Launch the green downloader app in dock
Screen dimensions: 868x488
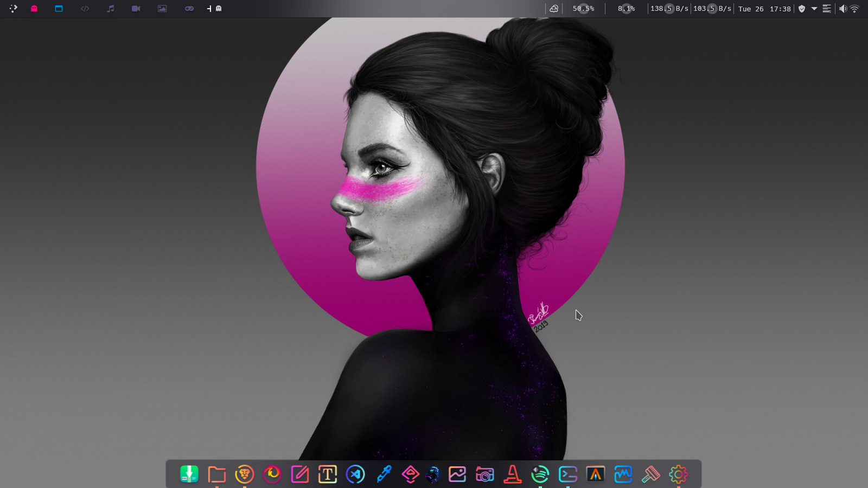pyautogui.click(x=189, y=474)
